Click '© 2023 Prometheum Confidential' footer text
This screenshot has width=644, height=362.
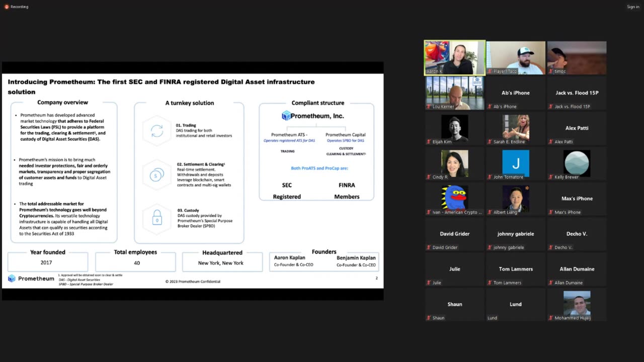(x=193, y=282)
